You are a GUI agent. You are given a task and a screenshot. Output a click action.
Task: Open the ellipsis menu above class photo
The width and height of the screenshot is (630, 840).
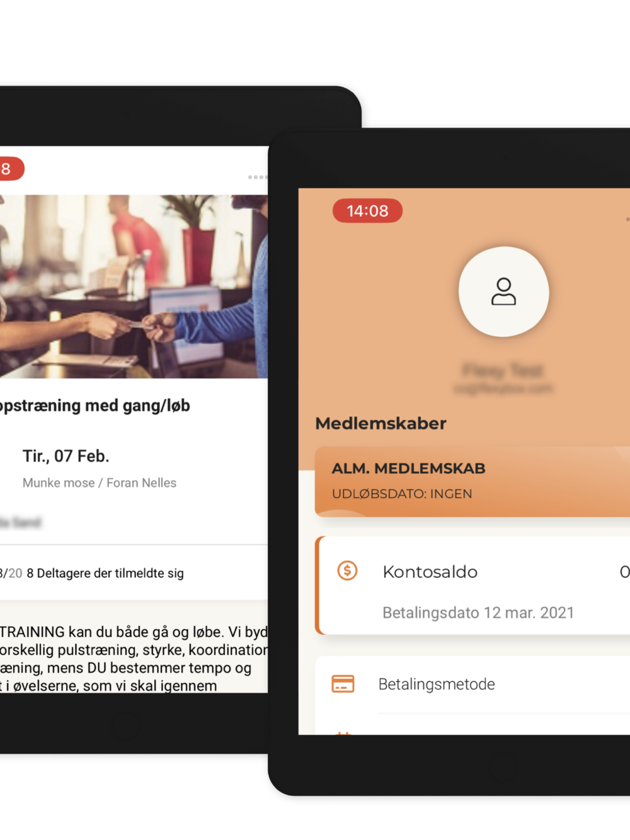click(x=258, y=177)
